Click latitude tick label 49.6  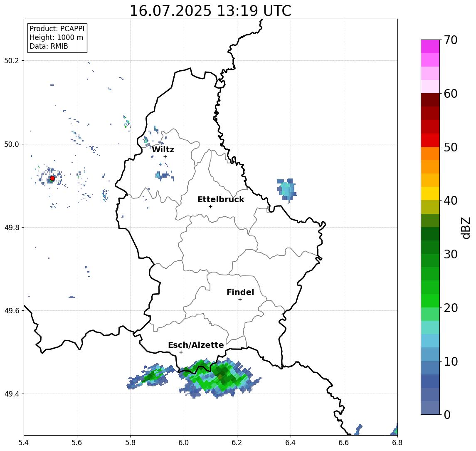coord(12,311)
